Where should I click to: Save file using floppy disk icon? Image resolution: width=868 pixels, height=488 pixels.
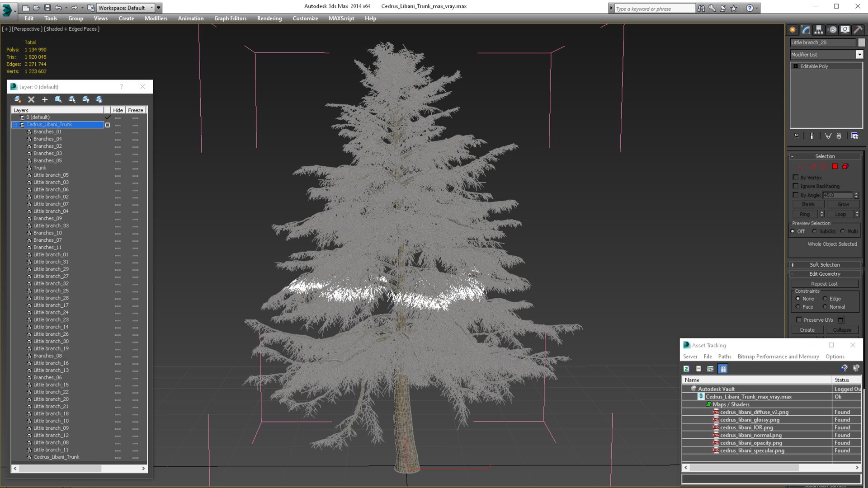(47, 8)
